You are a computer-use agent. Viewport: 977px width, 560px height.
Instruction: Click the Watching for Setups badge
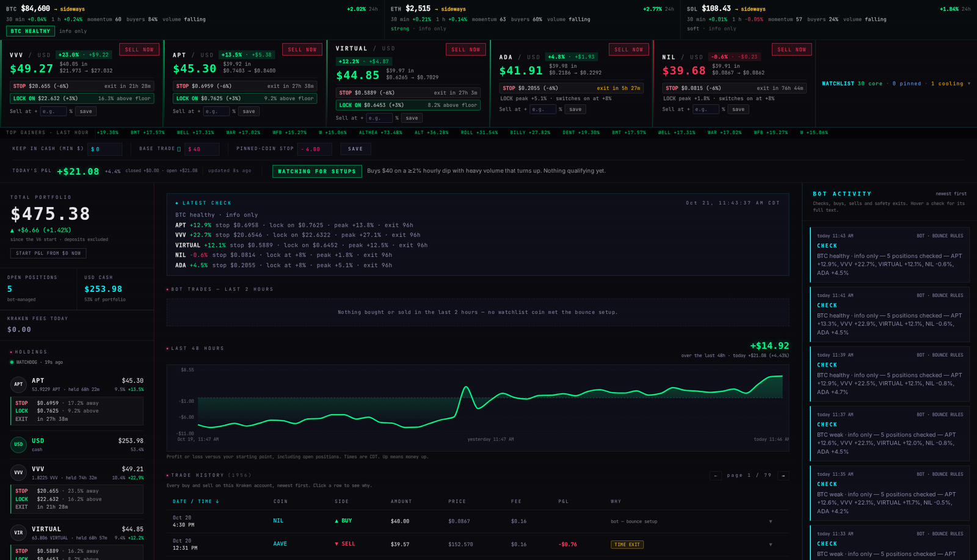317,172
